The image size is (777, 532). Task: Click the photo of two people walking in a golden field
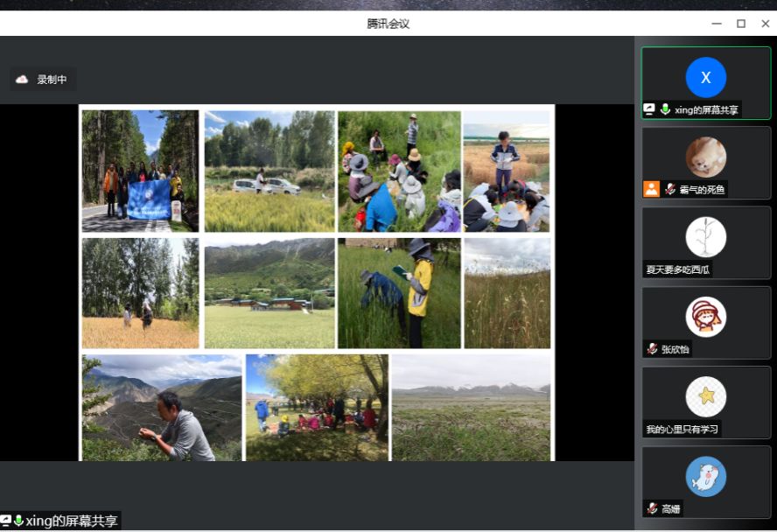140,293
